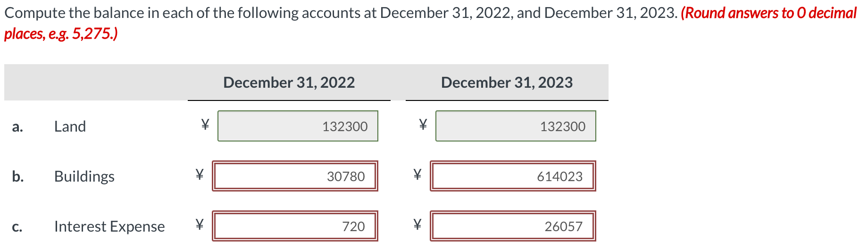Edit Interest Expense 2023 value 26057
This screenshot has height=250, width=868.
(x=513, y=226)
